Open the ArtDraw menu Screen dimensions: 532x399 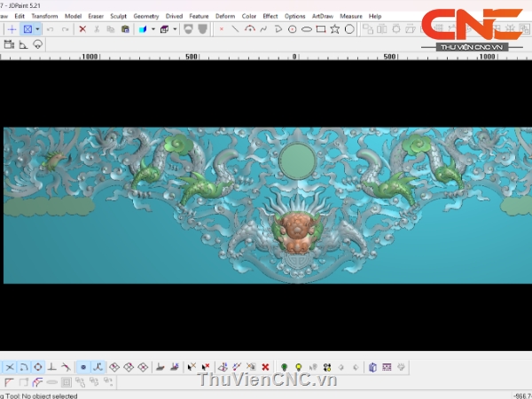(322, 16)
